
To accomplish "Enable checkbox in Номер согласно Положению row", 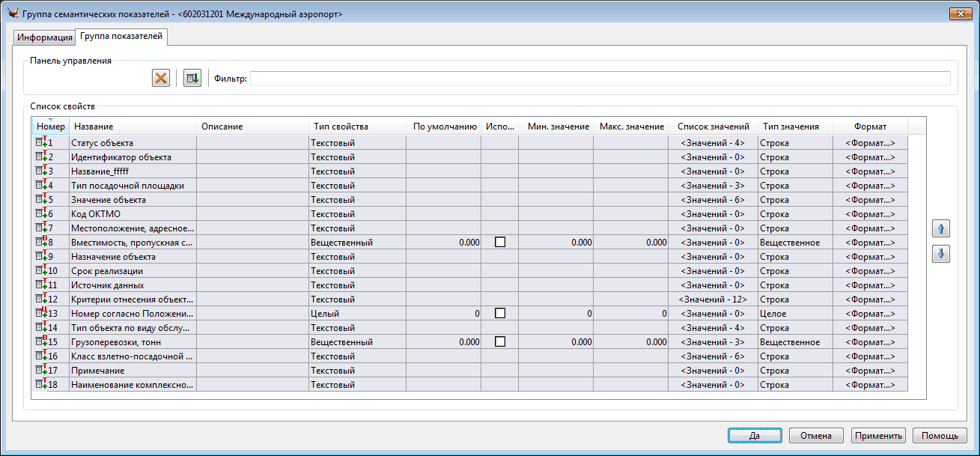I will (x=499, y=314).
